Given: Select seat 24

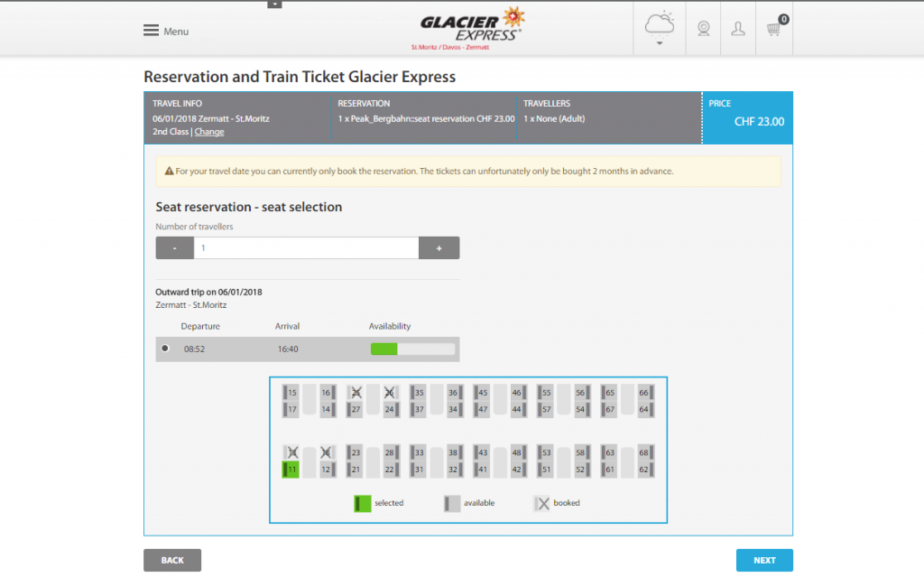Looking at the screenshot, I should point(392,409).
